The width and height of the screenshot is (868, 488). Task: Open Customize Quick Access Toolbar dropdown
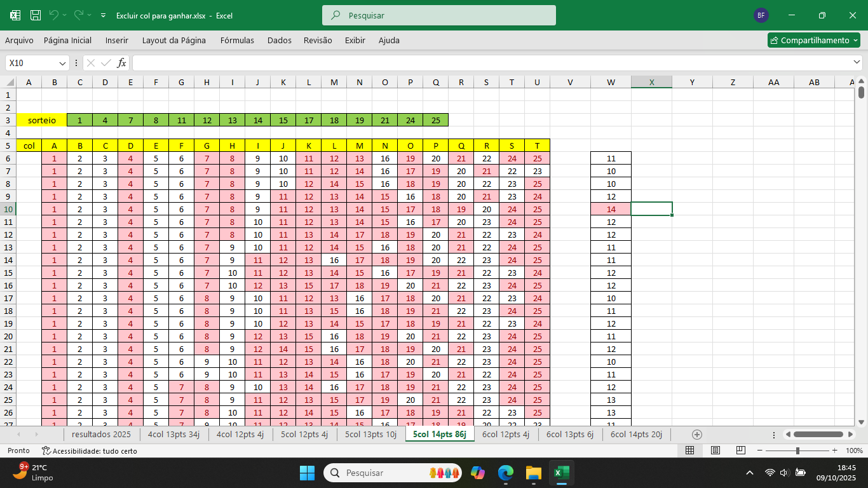(102, 15)
